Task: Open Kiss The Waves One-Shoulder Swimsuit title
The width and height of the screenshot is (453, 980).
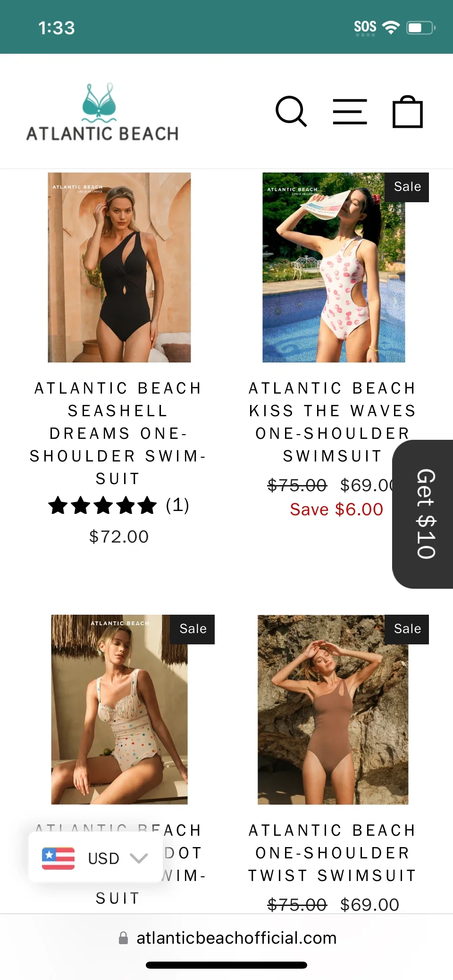Action: (333, 422)
